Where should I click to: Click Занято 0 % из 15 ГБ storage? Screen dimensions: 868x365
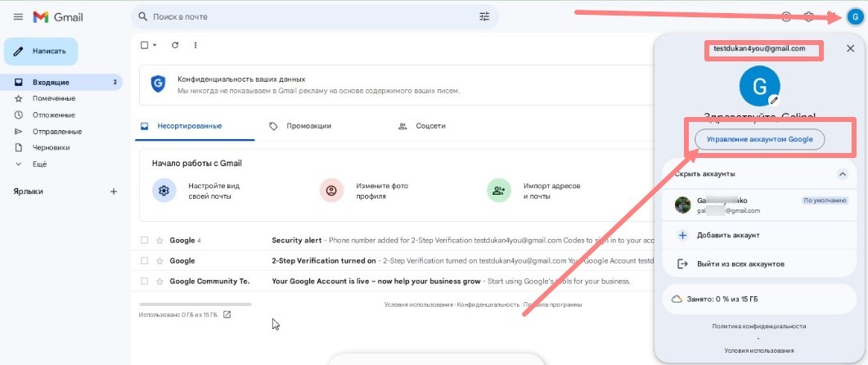pyautogui.click(x=759, y=299)
